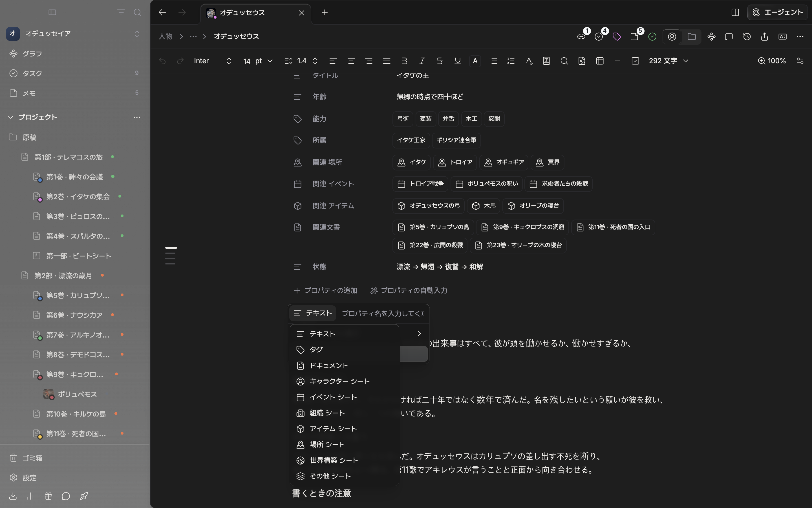Open テキスト property type selector
The image size is (812, 508).
tap(312, 313)
